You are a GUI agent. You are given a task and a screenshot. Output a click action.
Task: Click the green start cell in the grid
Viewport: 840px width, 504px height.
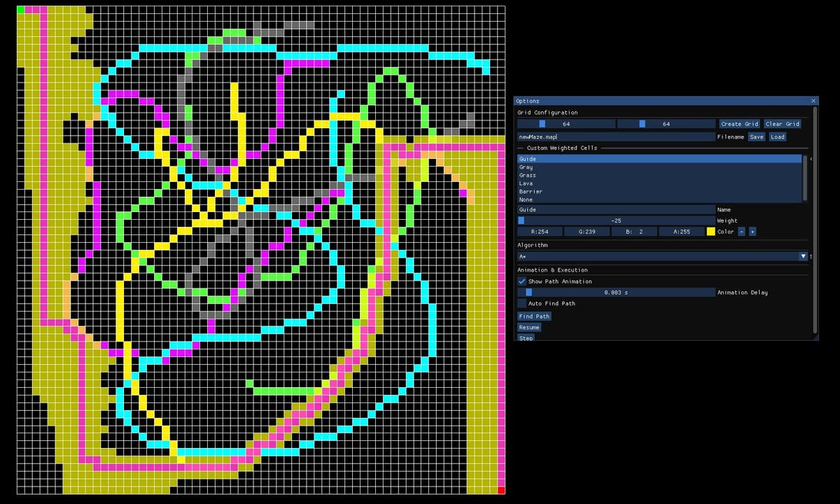tap(20, 10)
